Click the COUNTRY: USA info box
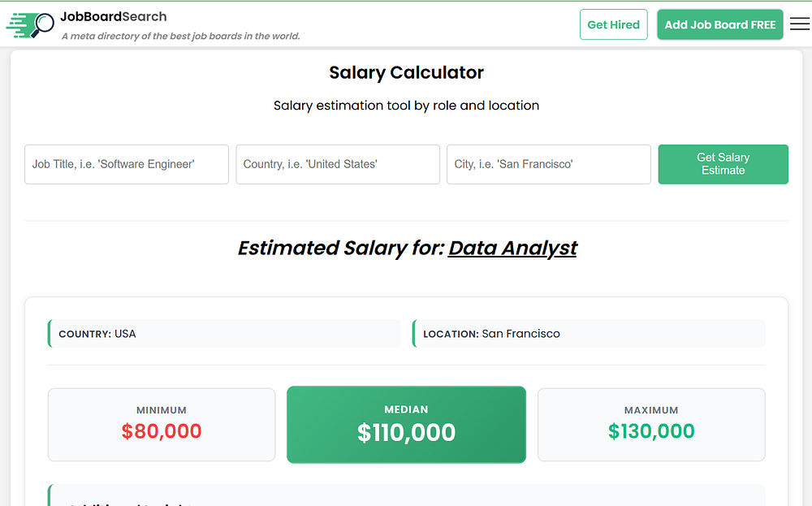Screen dimensions: 812x506 (224, 334)
